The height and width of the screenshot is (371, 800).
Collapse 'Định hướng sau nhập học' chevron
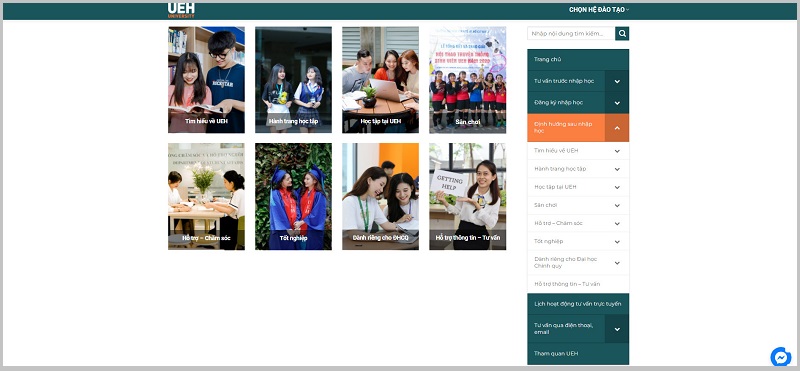617,128
